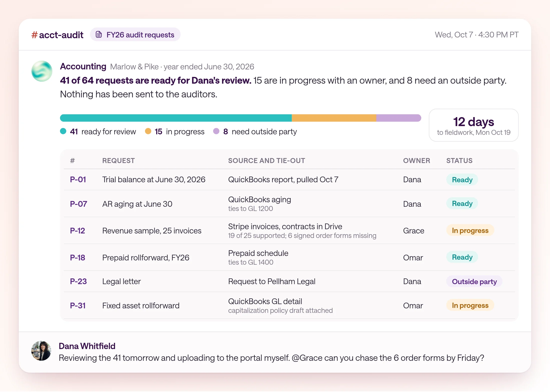Screen dimensions: 550x392
Task: Click the 'Wed, Oct 7 · 4:30 PM PT' timestamp
Action: (x=476, y=35)
